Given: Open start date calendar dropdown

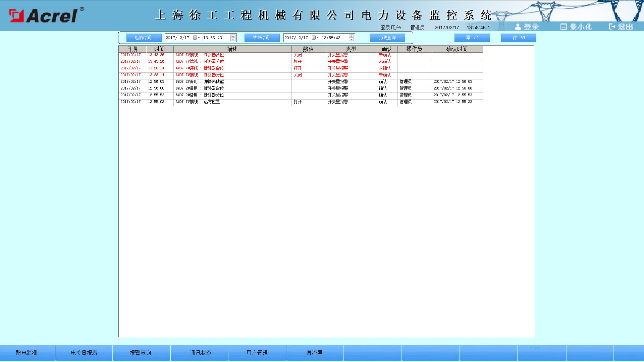Looking at the screenshot, I should pos(197,38).
